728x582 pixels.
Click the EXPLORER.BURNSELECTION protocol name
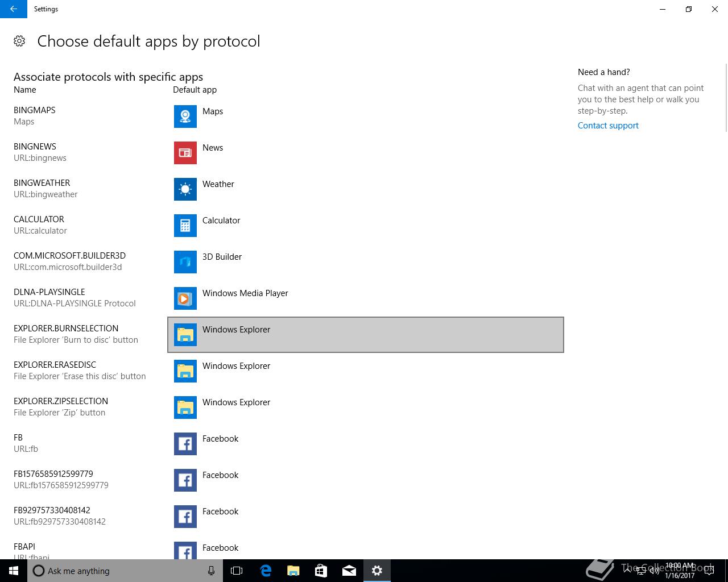pos(66,329)
